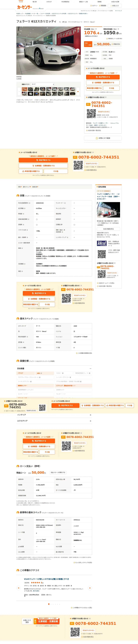Open 閲覧履歴 in header
Image resolution: width=138 pixels, height=644 pixels.
click(102, 5)
